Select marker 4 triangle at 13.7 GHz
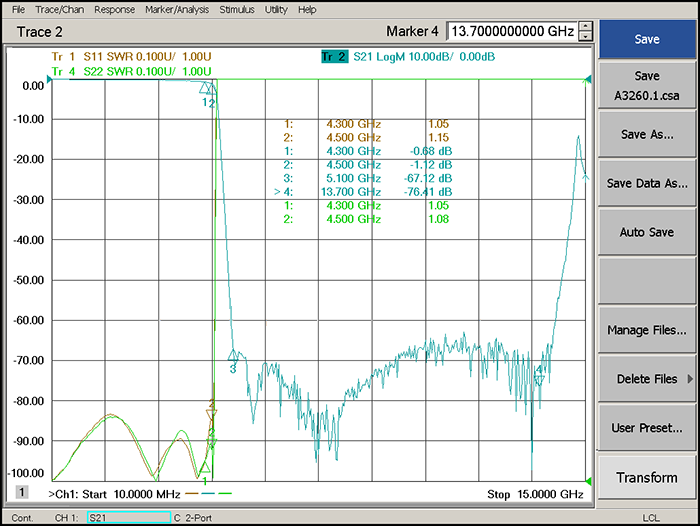 pyautogui.click(x=539, y=380)
